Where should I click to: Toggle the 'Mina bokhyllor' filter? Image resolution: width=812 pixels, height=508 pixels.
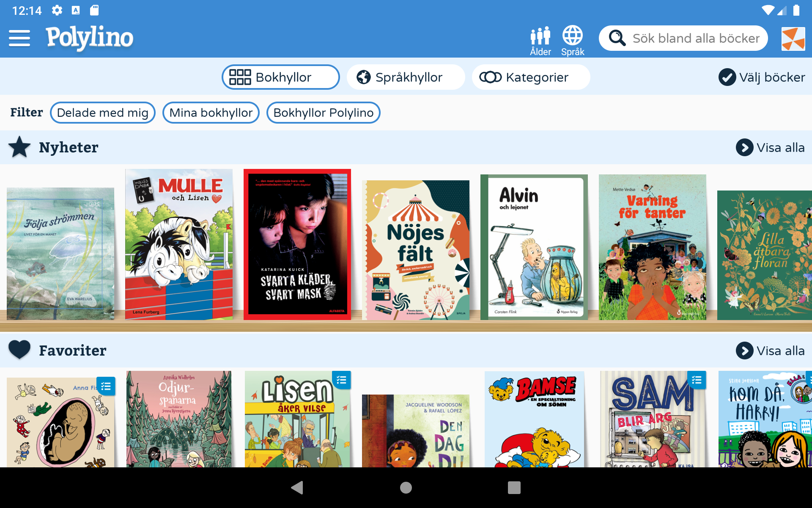coord(211,113)
